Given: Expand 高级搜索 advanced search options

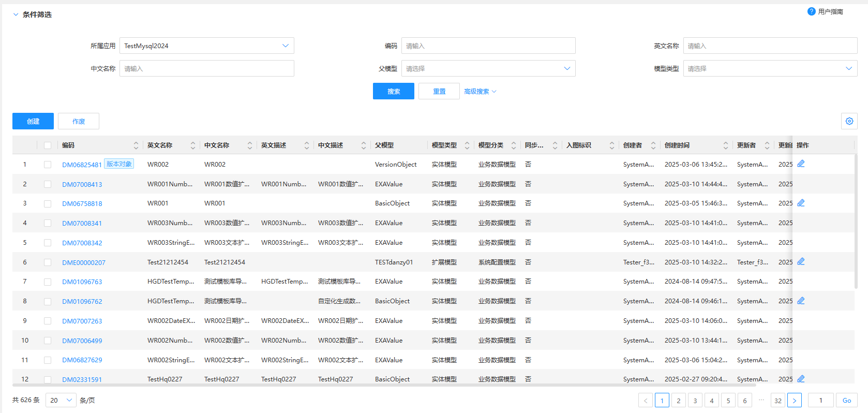Looking at the screenshot, I should tap(480, 91).
